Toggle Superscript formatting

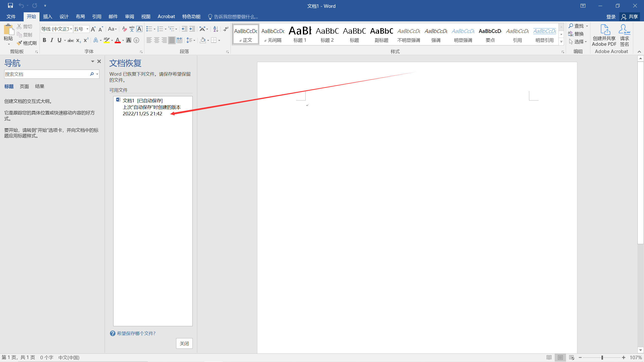coord(86,40)
